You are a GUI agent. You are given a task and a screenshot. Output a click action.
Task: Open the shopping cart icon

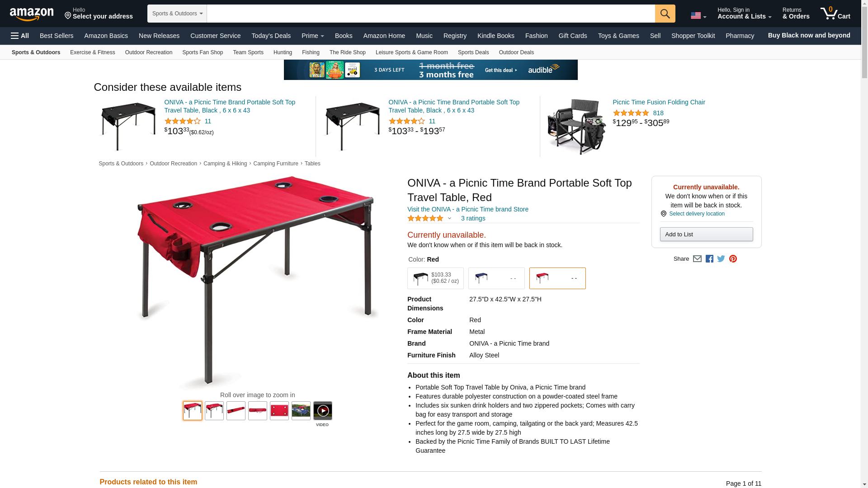[x=835, y=14]
